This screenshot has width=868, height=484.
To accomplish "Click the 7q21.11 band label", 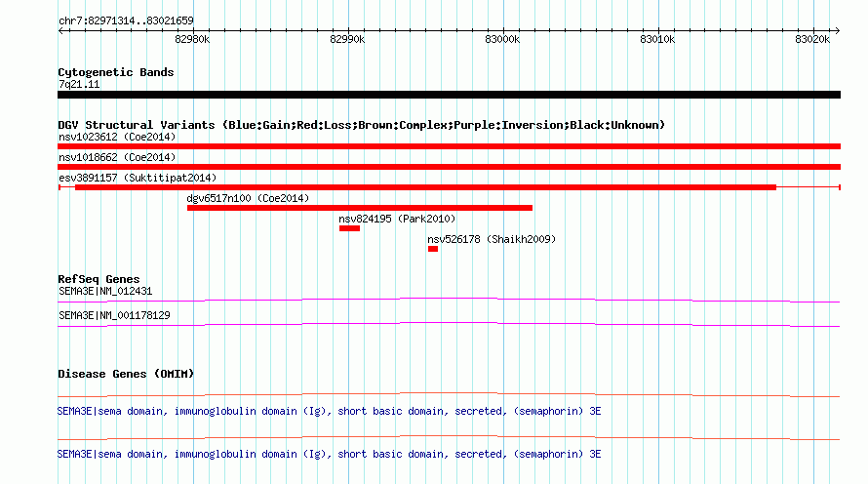I will (79, 85).
